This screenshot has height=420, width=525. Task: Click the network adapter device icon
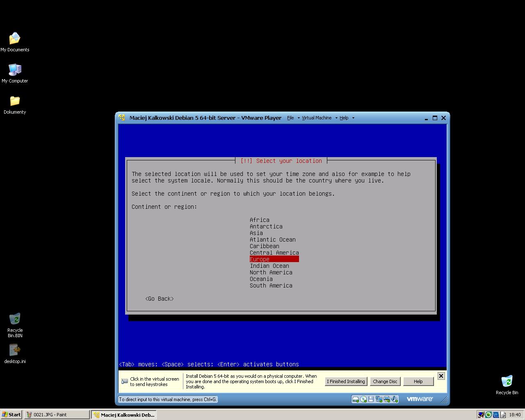point(379,399)
